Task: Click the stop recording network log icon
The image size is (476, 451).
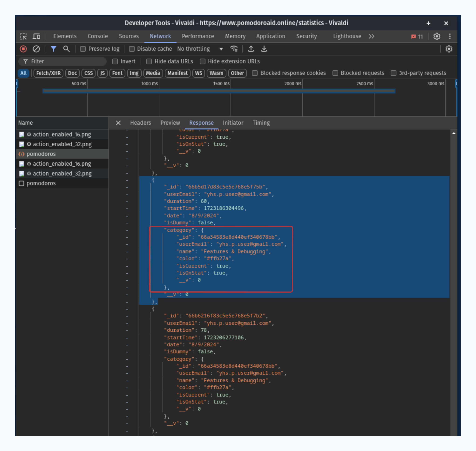Action: click(23, 49)
